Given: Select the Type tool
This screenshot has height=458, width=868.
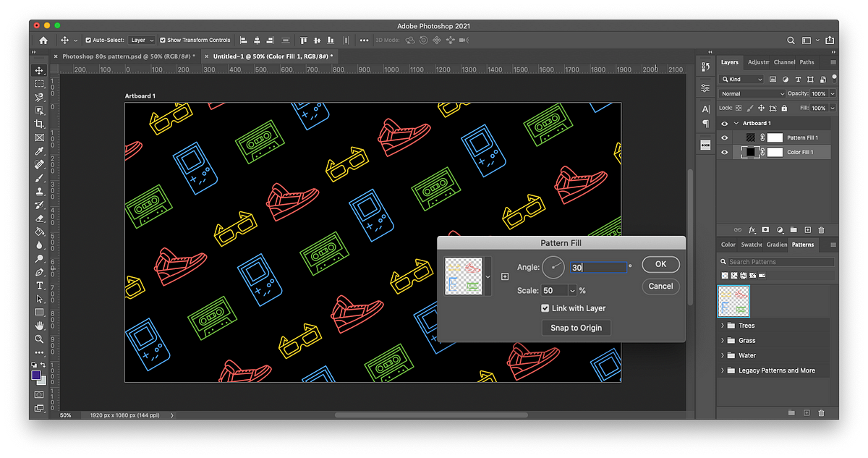Looking at the screenshot, I should tap(40, 286).
